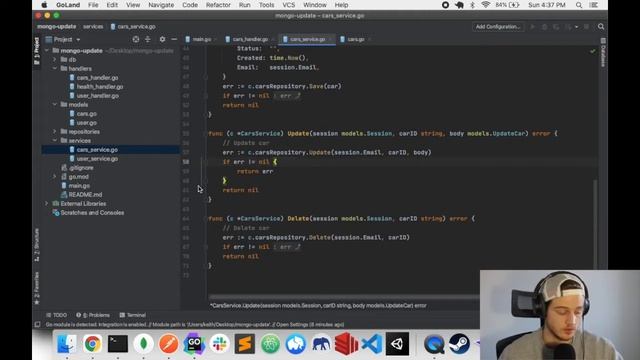Image resolution: width=640 pixels, height=360 pixels.
Task: Open Postman from the dock
Action: [x=169, y=344]
